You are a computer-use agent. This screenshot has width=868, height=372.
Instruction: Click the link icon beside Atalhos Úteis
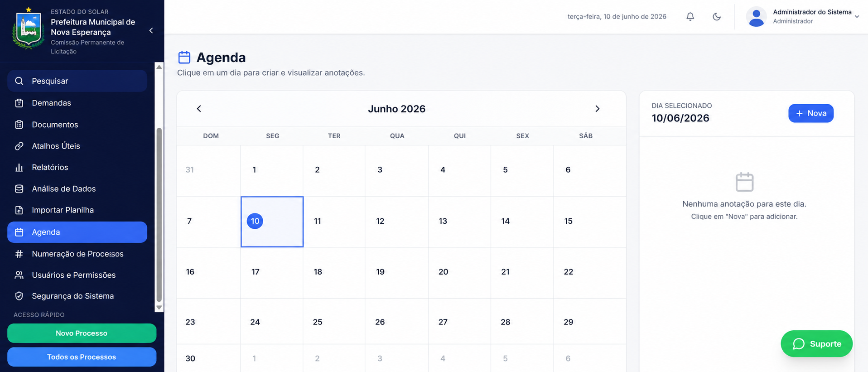(19, 146)
